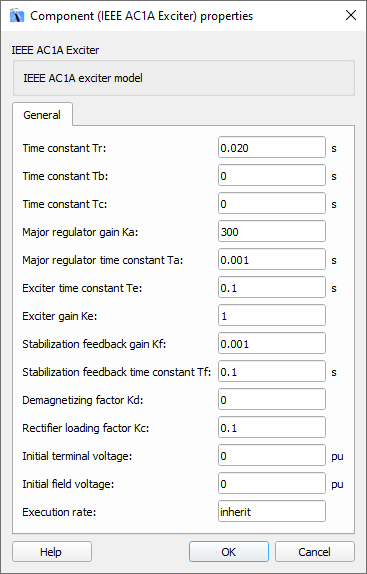The height and width of the screenshot is (574, 367).
Task: Edit Demagnetizing factor Kd field
Action: coord(272,400)
